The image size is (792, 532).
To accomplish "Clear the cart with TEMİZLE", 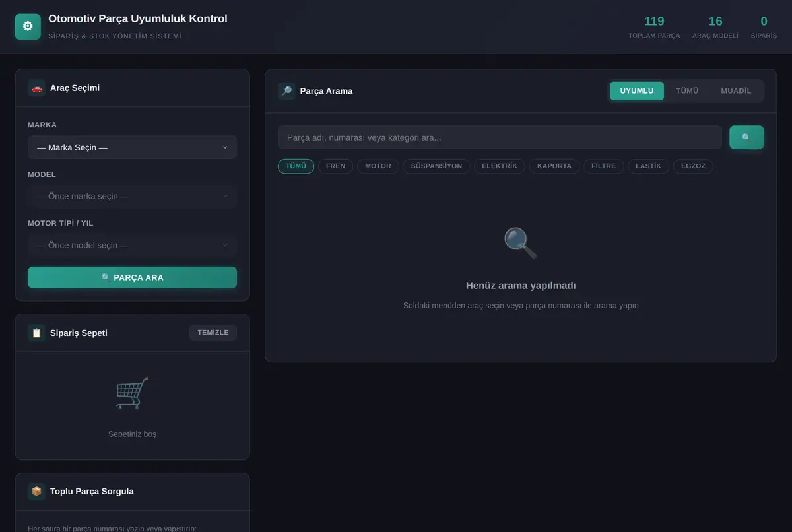I will click(x=213, y=333).
